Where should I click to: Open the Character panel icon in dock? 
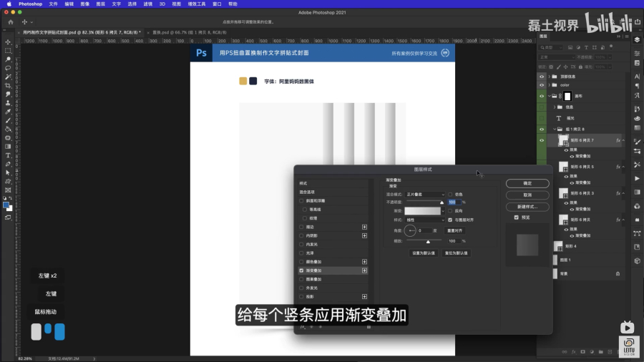[637, 77]
